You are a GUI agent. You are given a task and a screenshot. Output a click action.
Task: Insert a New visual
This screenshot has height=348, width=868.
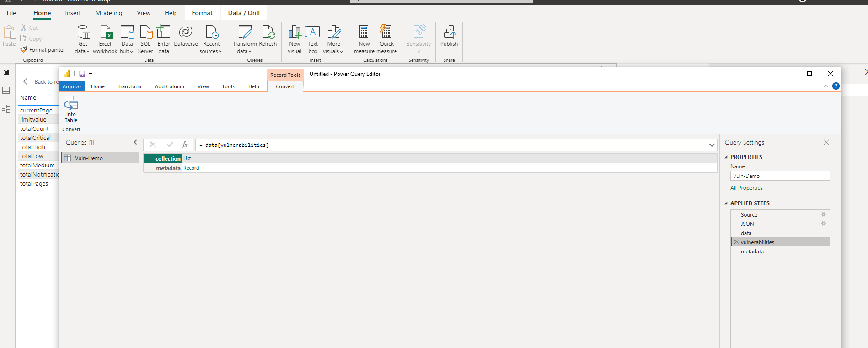coord(295,39)
